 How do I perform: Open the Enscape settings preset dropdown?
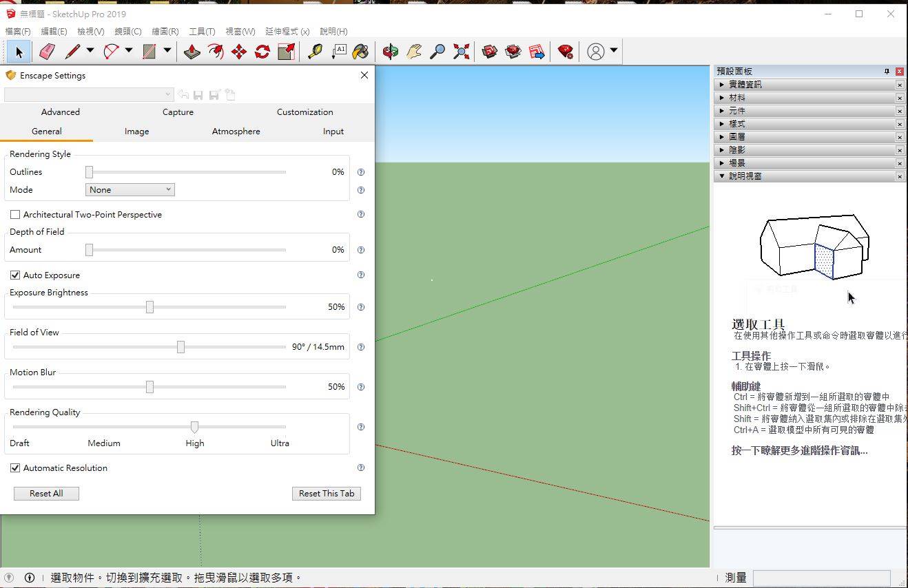point(89,94)
